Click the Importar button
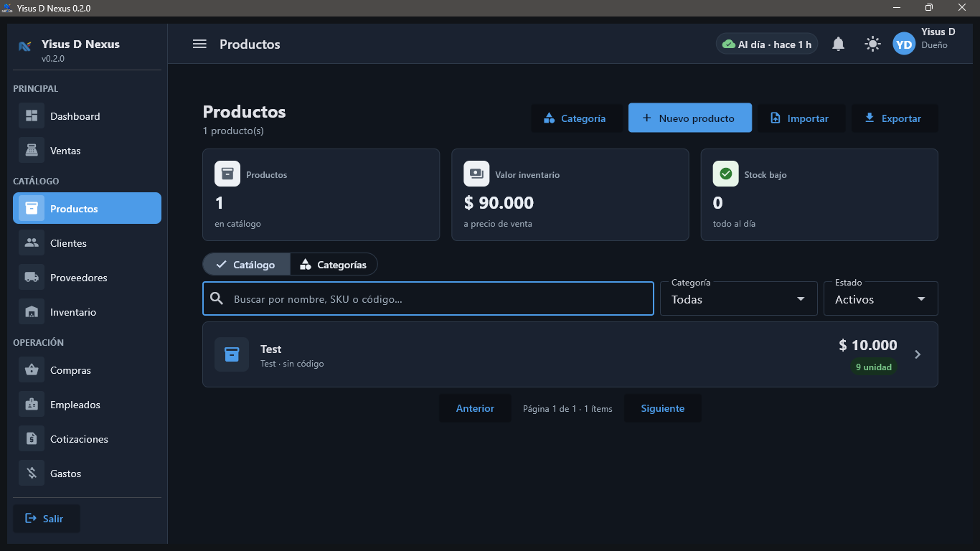 [x=801, y=118]
